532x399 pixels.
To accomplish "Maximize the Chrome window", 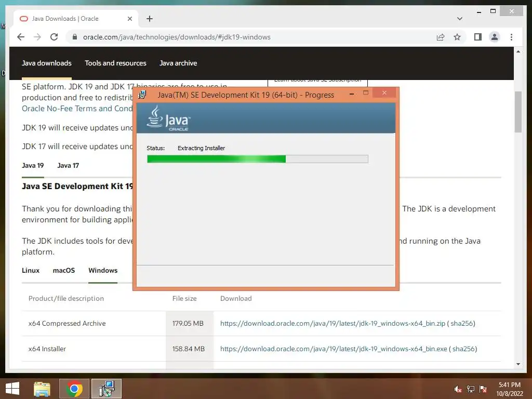I will (x=493, y=11).
